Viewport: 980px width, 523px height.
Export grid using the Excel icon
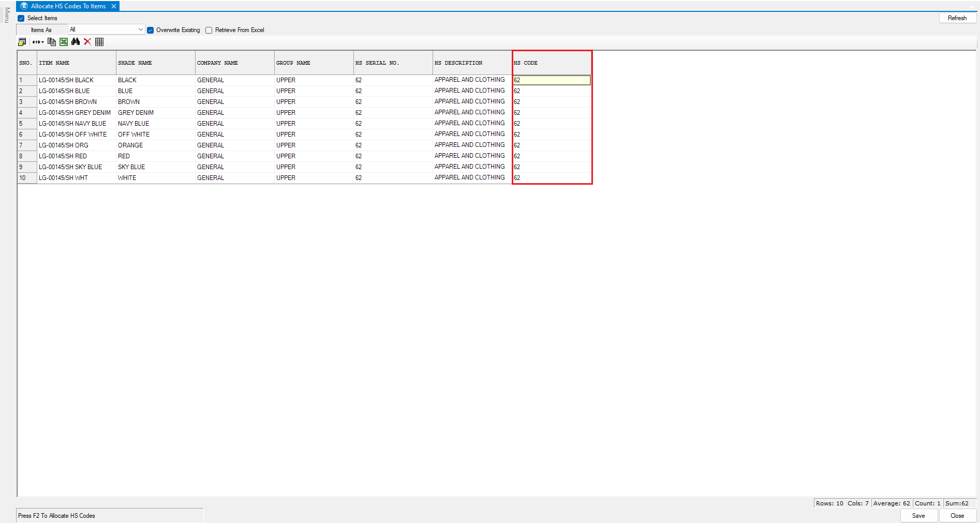pos(64,42)
